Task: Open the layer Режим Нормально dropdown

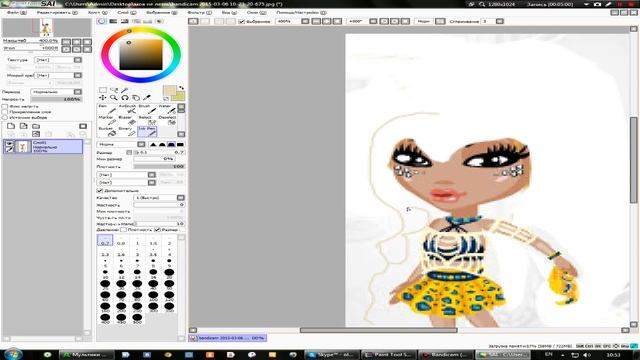Action: (x=78, y=92)
